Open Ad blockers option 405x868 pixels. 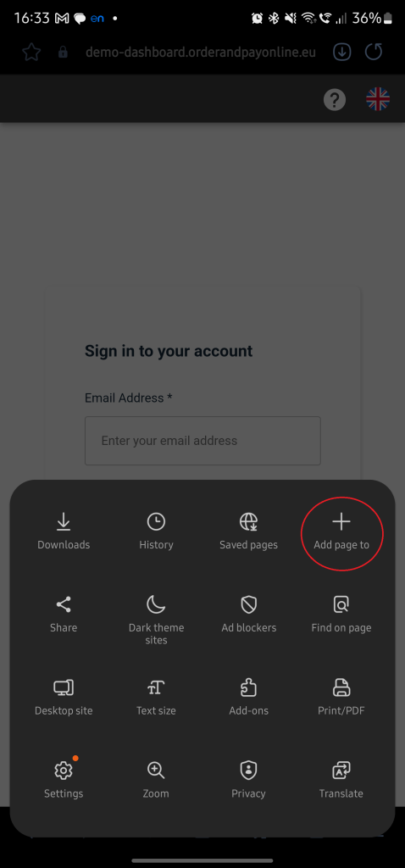point(248,615)
